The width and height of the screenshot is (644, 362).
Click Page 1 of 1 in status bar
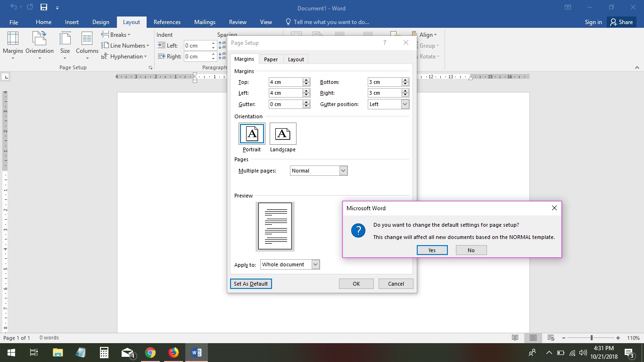(17, 338)
